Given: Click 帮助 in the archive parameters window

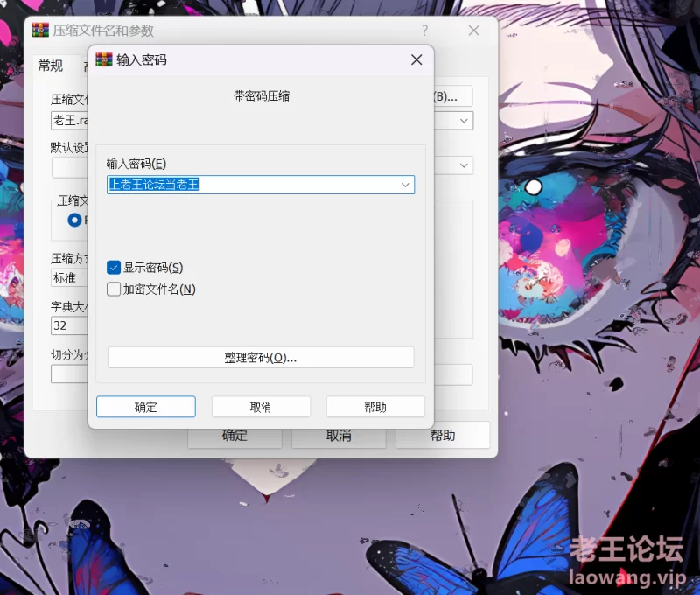Looking at the screenshot, I should [443, 436].
